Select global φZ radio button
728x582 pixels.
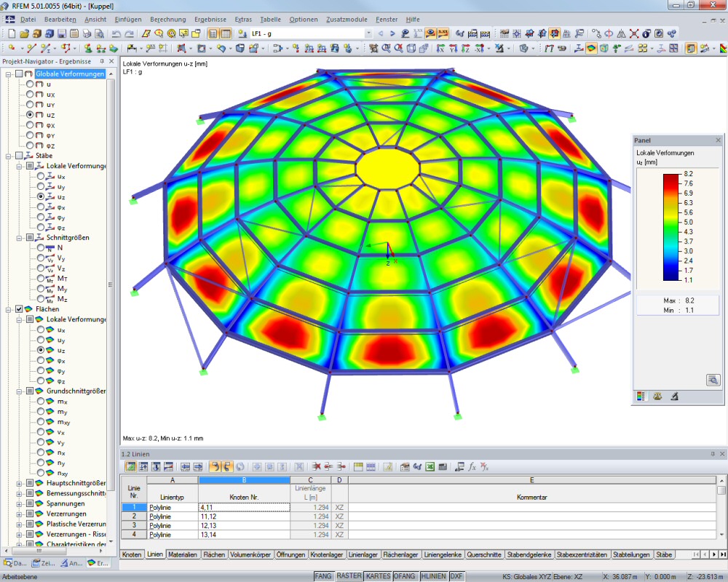pos(30,145)
